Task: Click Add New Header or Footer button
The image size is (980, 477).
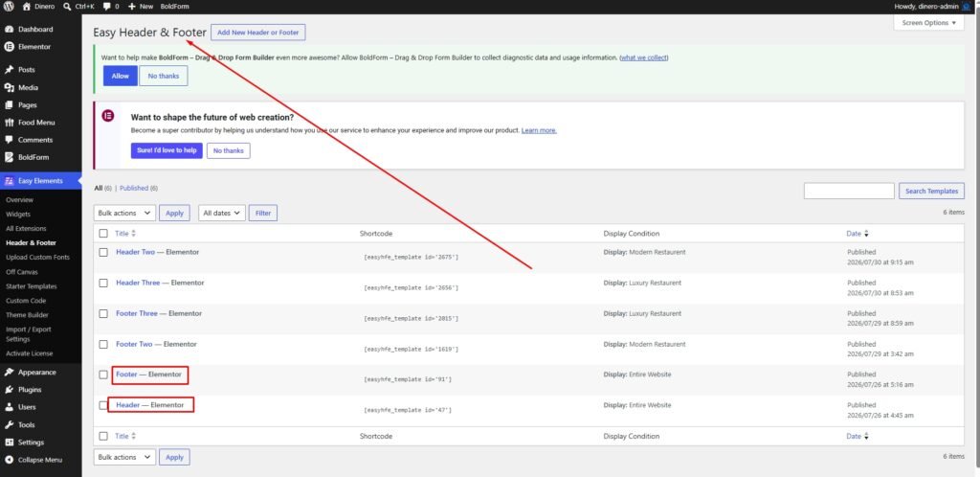Action: (258, 33)
